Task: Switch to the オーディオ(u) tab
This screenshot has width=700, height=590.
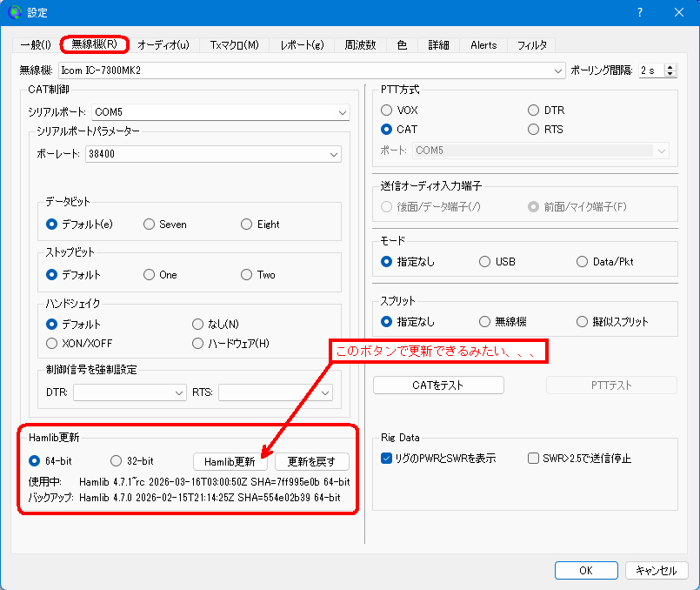Action: tap(163, 45)
